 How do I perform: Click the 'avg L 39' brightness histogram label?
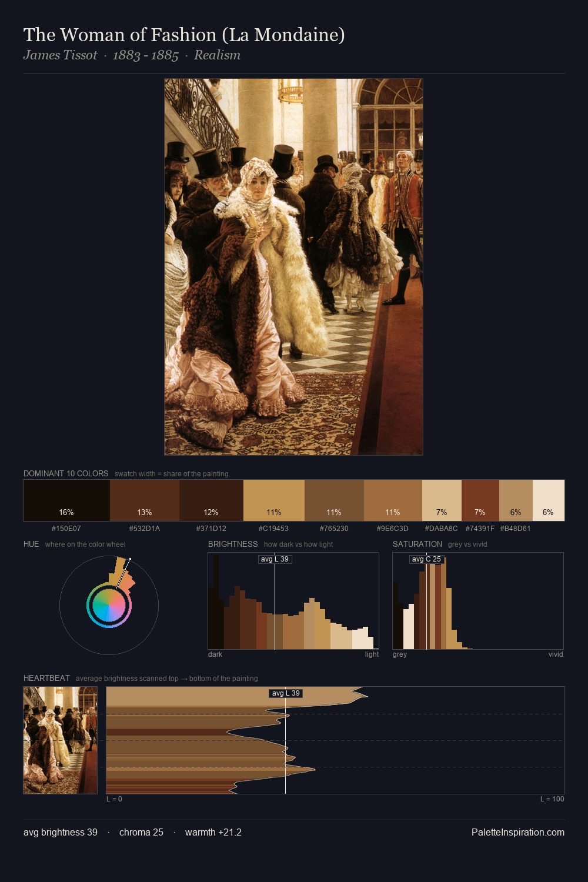275,559
